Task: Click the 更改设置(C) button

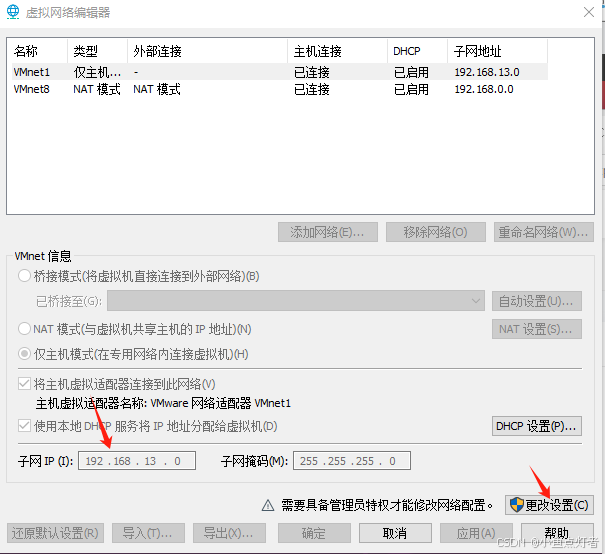Action: [x=549, y=505]
